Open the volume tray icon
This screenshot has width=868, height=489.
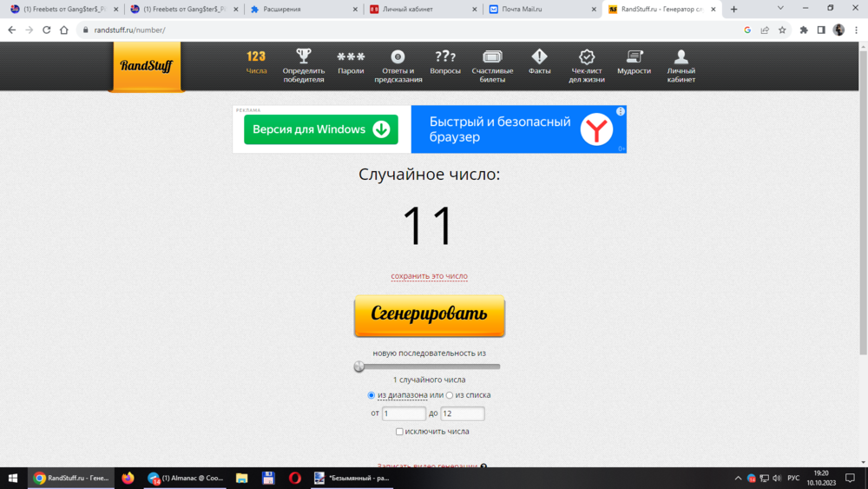[777, 478]
